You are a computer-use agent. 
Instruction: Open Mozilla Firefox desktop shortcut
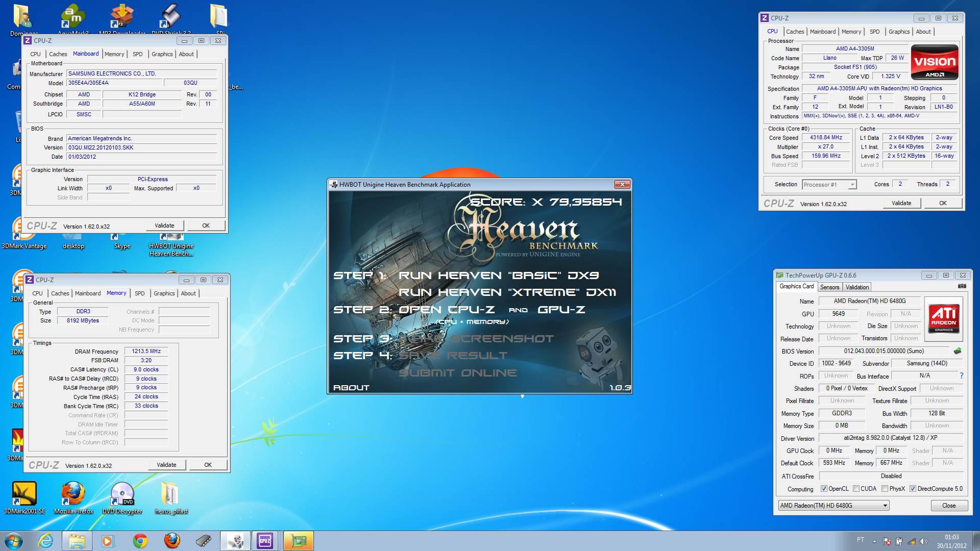pyautogui.click(x=73, y=497)
